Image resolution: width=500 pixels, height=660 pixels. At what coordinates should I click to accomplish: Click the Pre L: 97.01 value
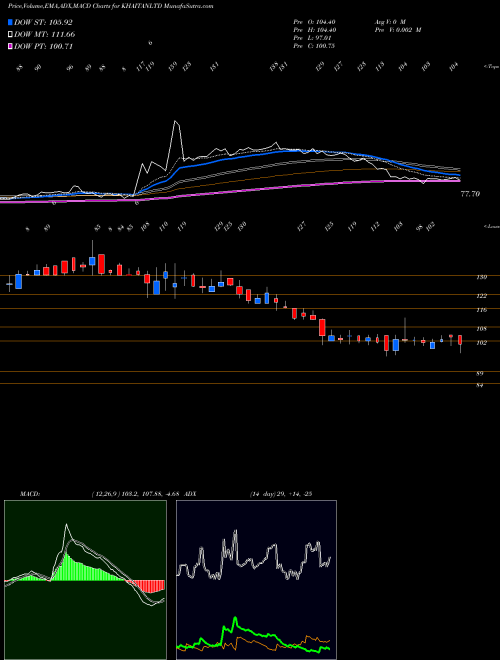(x=312, y=38)
